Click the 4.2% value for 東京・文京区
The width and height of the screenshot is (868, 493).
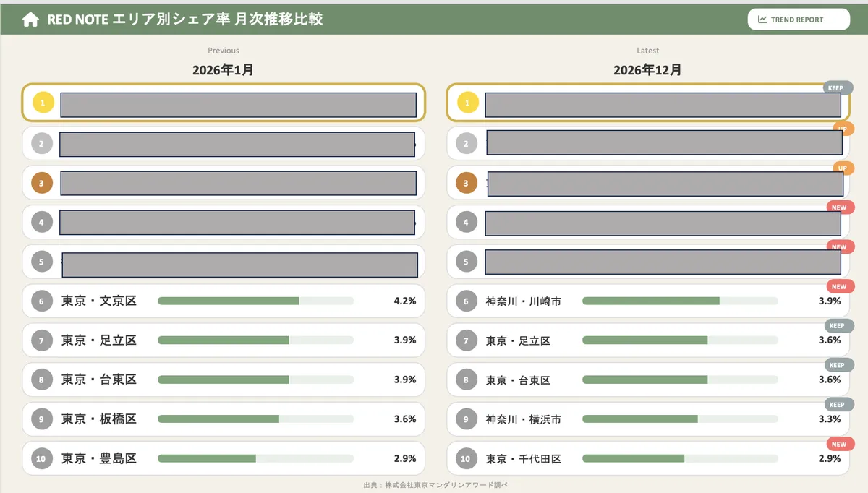pyautogui.click(x=404, y=301)
